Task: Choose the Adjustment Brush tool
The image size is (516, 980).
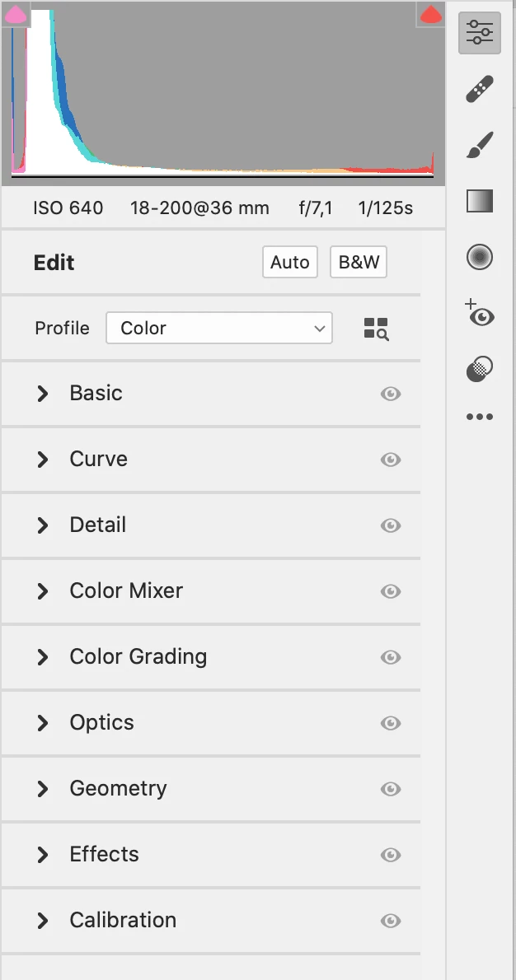Action: 480,145
